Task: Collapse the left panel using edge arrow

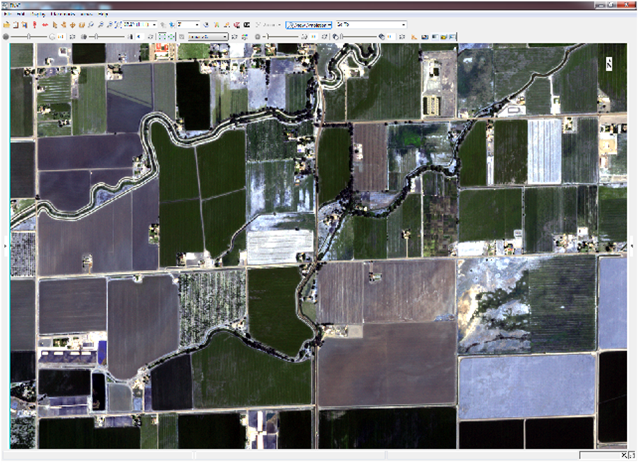Action: [x=4, y=246]
